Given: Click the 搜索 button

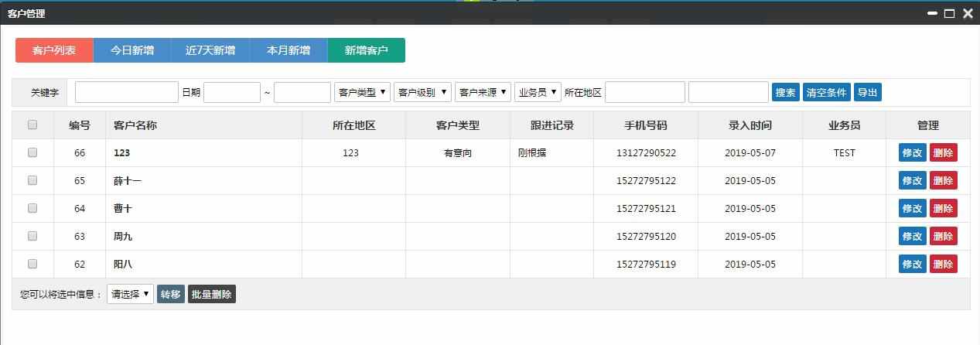Looking at the screenshot, I should (786, 92).
